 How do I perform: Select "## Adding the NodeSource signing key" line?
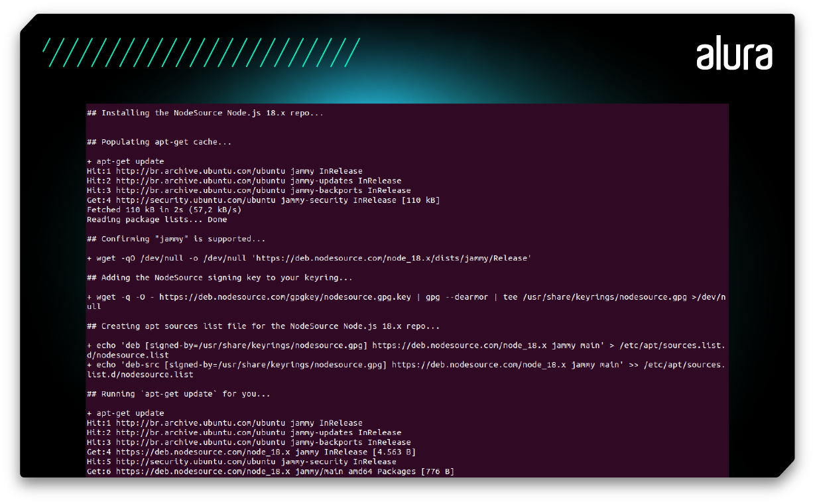click(219, 278)
